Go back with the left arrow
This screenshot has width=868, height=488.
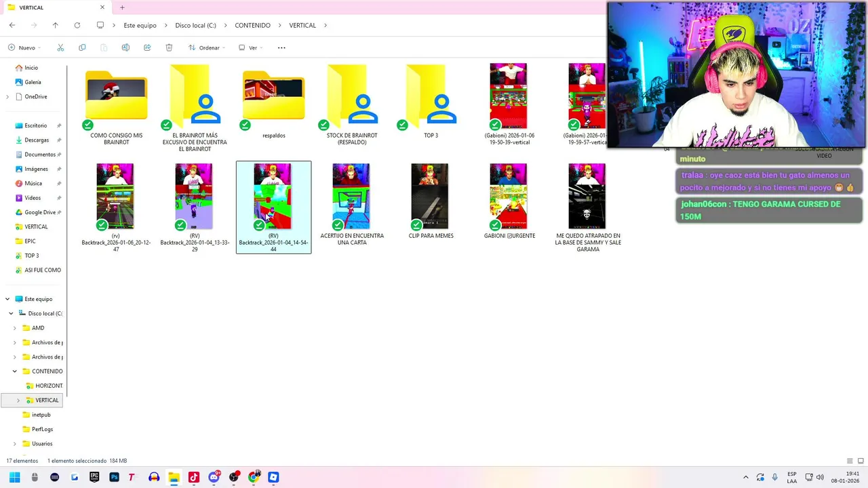point(12,25)
